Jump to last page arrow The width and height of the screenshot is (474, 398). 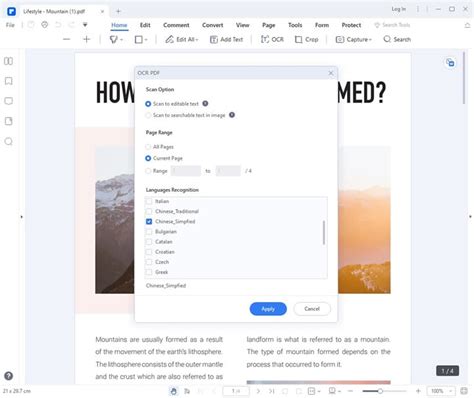[x=272, y=391]
